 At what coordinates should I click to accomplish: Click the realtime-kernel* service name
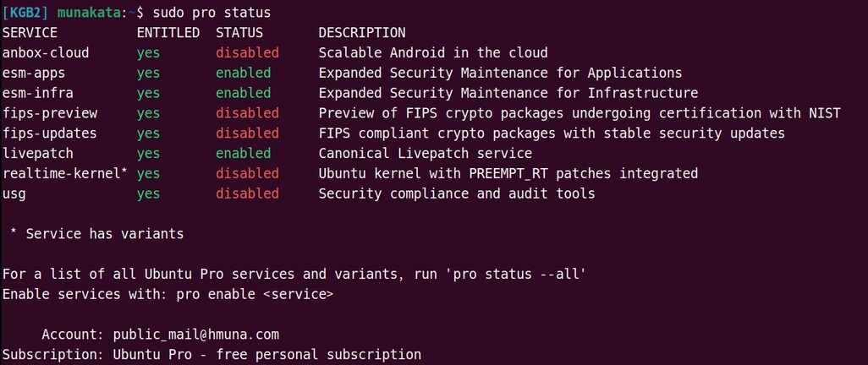tap(65, 174)
